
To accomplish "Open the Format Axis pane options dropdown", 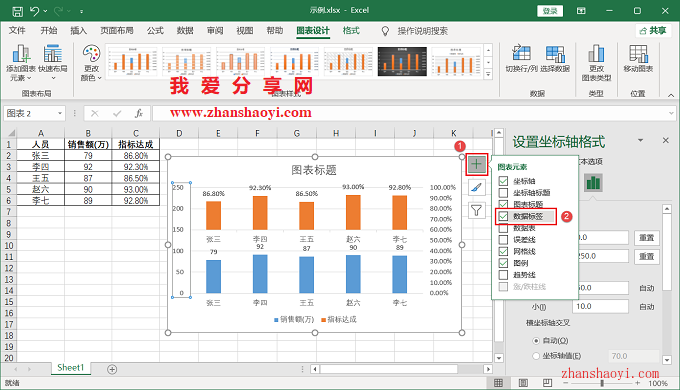I will coord(641,140).
